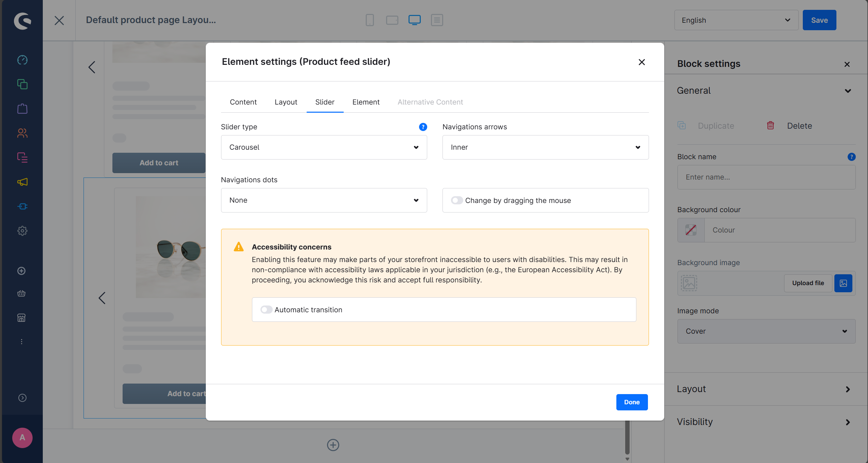Viewport: 868px width, 463px height.
Task: Click the Duplicate block option
Action: point(716,126)
